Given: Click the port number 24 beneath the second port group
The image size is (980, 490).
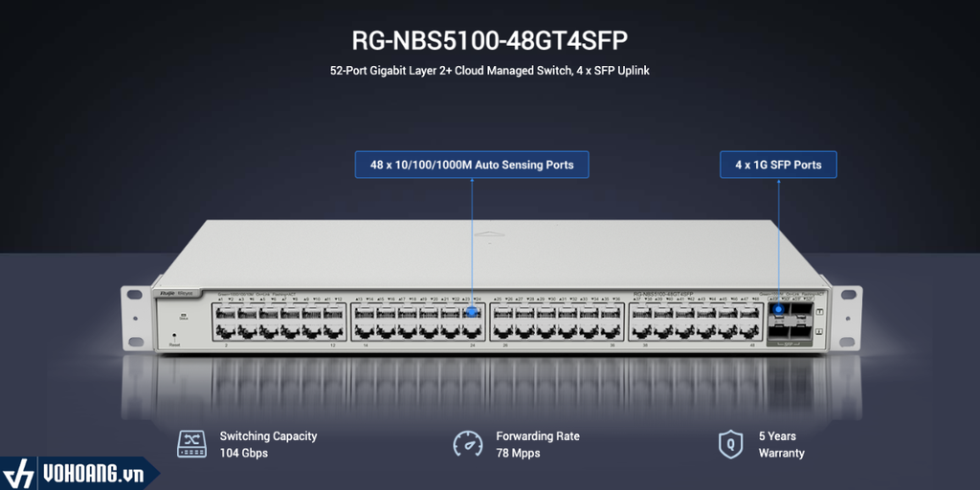Looking at the screenshot, I should [x=472, y=345].
